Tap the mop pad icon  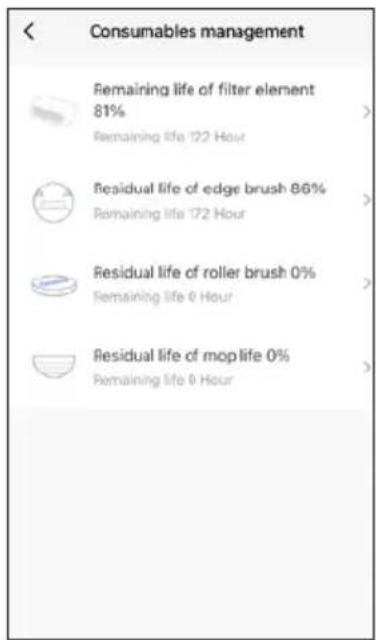tap(54, 364)
